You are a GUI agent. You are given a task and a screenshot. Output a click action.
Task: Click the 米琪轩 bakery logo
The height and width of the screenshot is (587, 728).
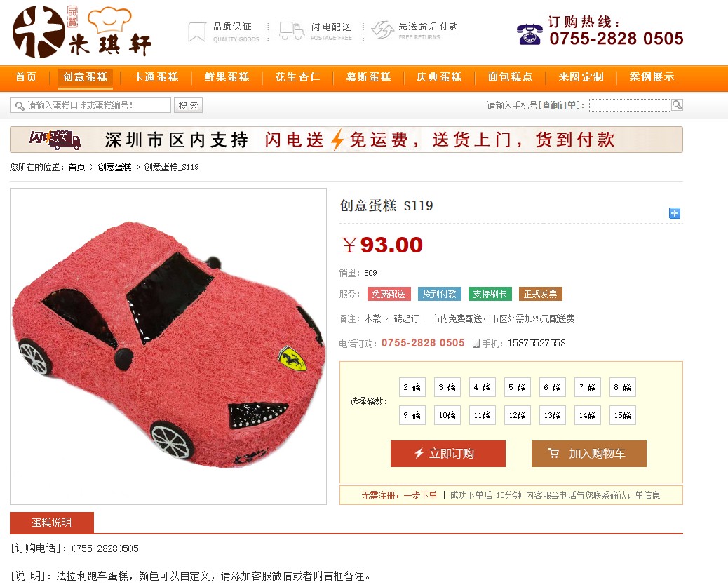[x=82, y=32]
